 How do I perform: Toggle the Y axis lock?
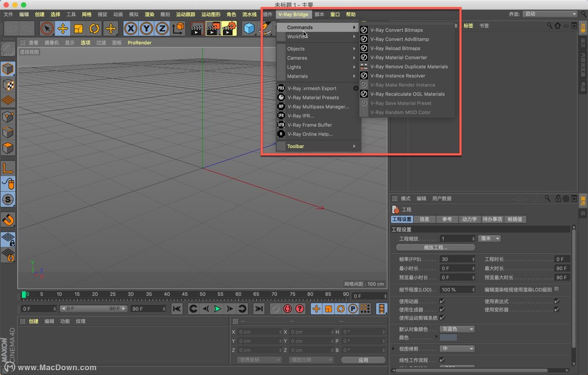pyautogui.click(x=146, y=29)
